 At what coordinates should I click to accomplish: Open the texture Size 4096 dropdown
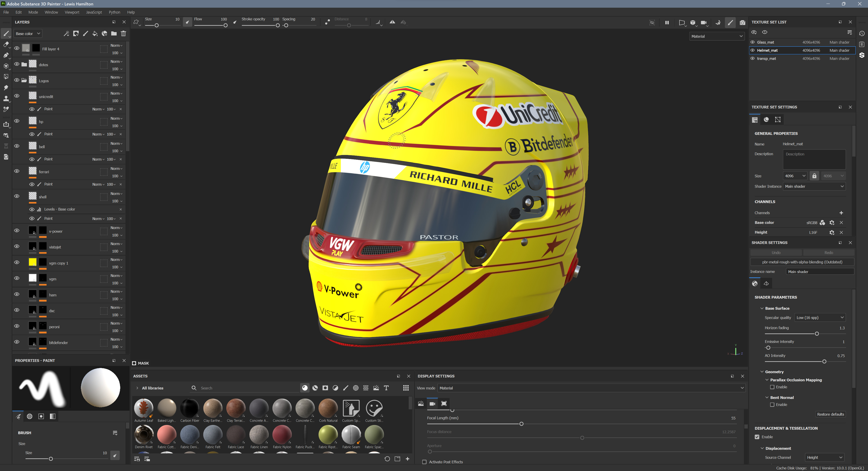pyautogui.click(x=795, y=176)
